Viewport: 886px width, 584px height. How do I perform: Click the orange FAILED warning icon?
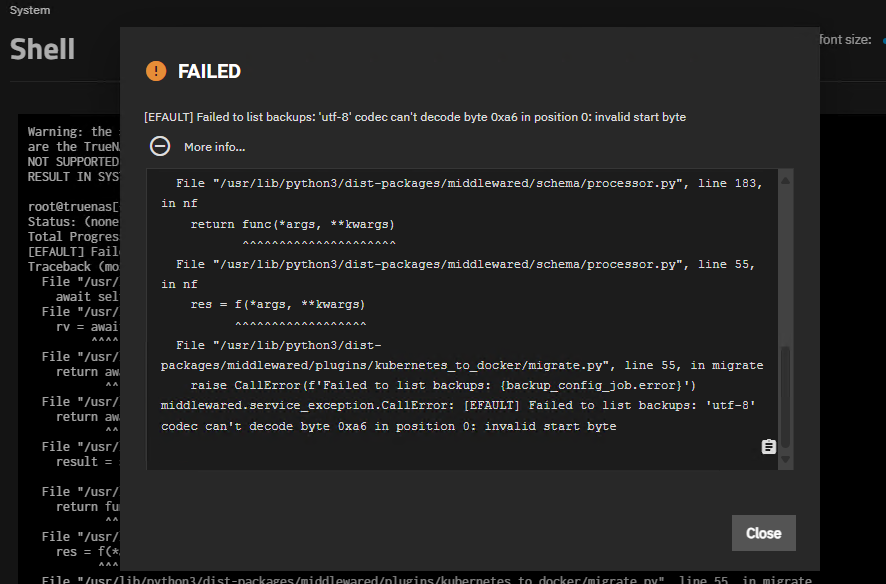click(156, 71)
